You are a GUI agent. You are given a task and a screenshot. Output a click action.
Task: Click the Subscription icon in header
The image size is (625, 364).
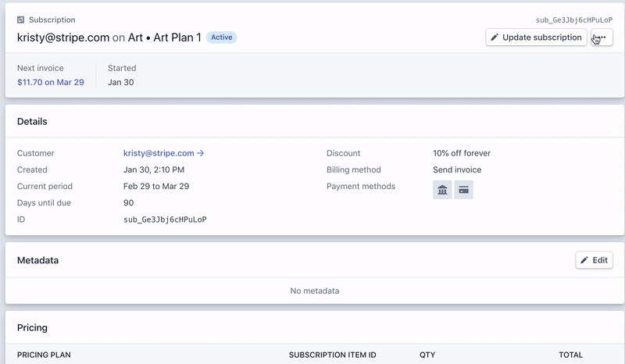pyautogui.click(x=21, y=20)
